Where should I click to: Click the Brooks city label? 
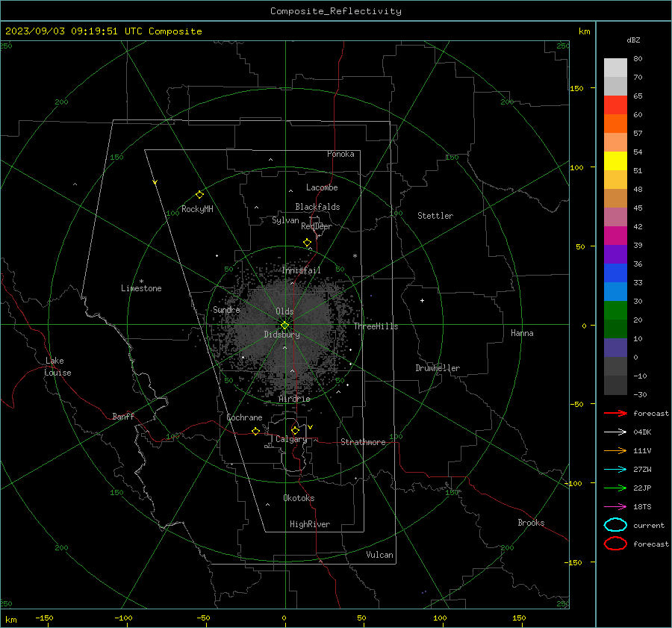pos(531,523)
